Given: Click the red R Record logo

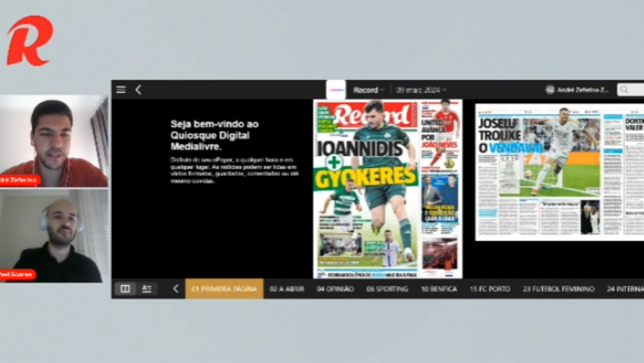Looking at the screenshot, I should [30, 41].
